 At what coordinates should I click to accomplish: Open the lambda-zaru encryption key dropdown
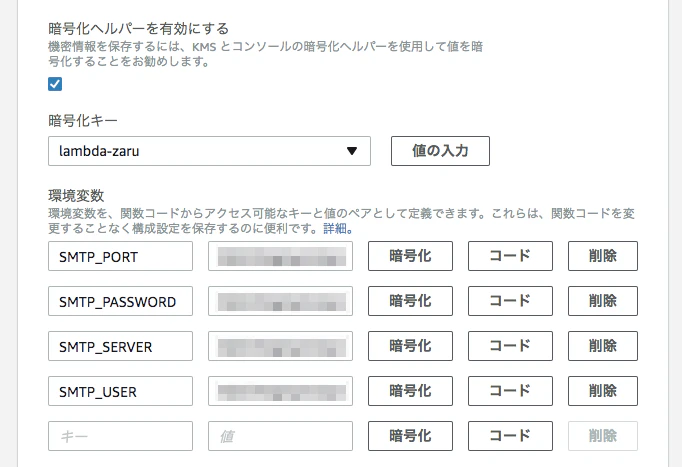click(x=209, y=151)
